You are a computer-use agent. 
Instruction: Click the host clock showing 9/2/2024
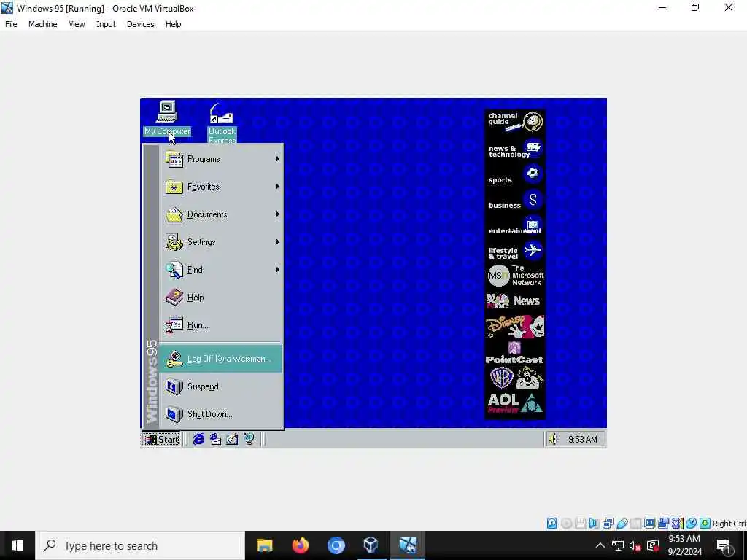point(684,545)
